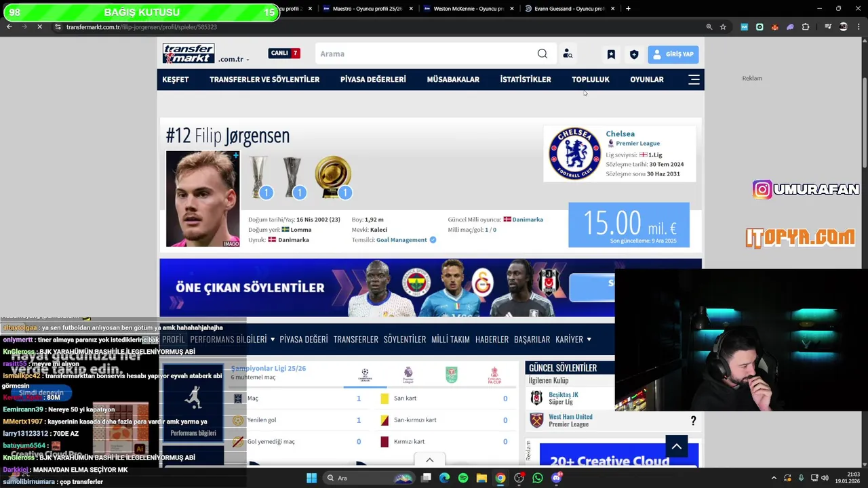Expand the .com.tr domain dropdown
This screenshot has width=868, height=488.
coord(234,60)
